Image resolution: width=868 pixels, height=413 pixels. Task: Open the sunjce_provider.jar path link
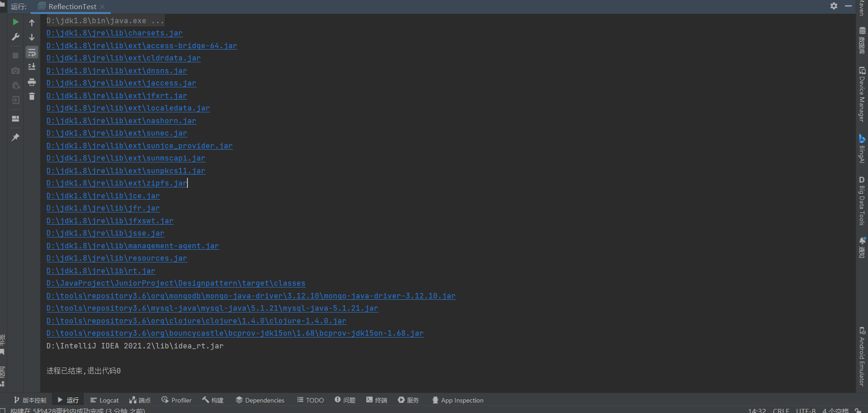tap(139, 146)
